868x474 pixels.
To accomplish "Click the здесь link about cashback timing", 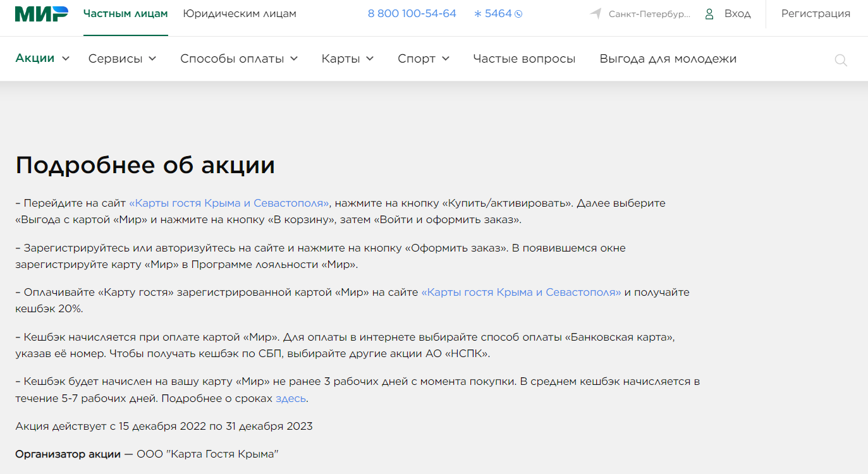I will point(291,398).
